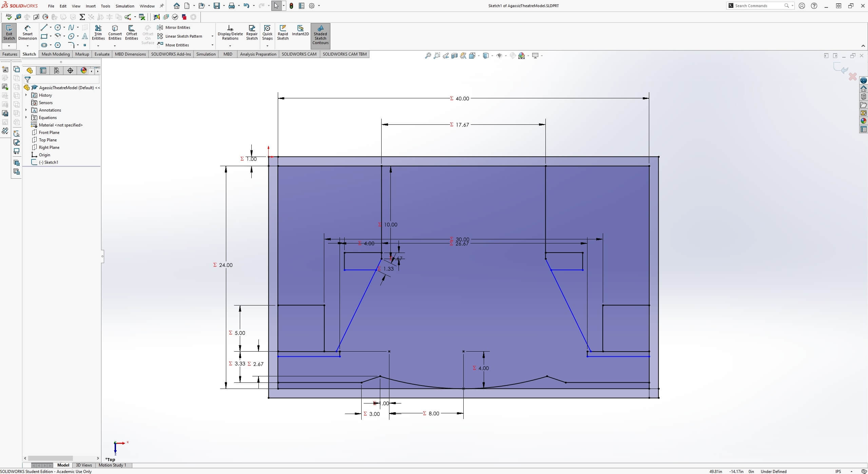Pin the menu bar with pushpin
Image resolution: width=868 pixels, height=474 pixels.
point(162,6)
